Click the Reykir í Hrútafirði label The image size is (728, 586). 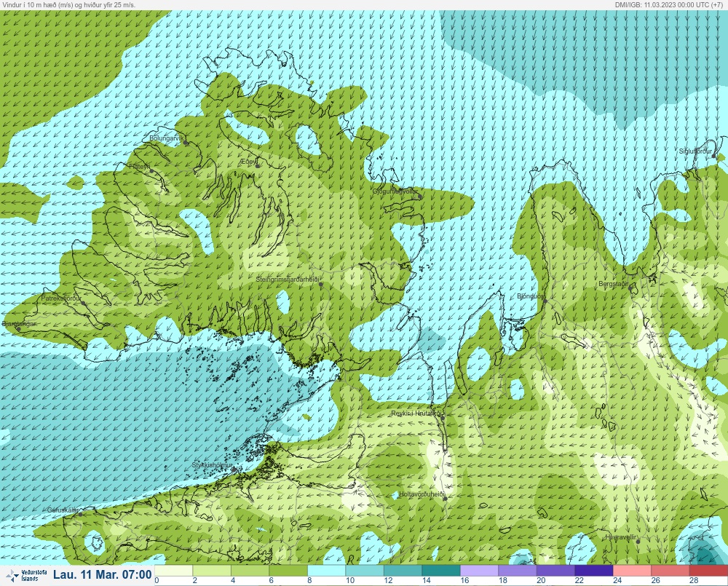point(416,413)
